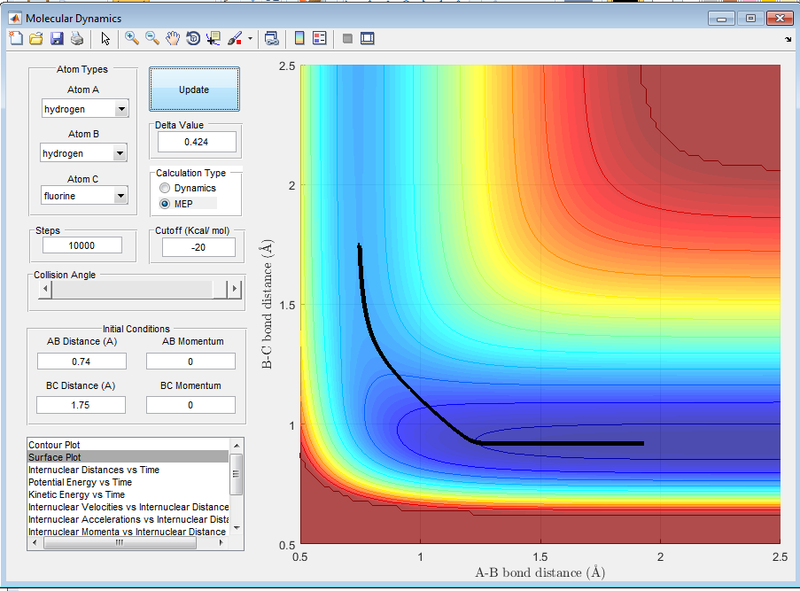Click the AB Momentum input field
This screenshot has width=800, height=591.
click(191, 361)
